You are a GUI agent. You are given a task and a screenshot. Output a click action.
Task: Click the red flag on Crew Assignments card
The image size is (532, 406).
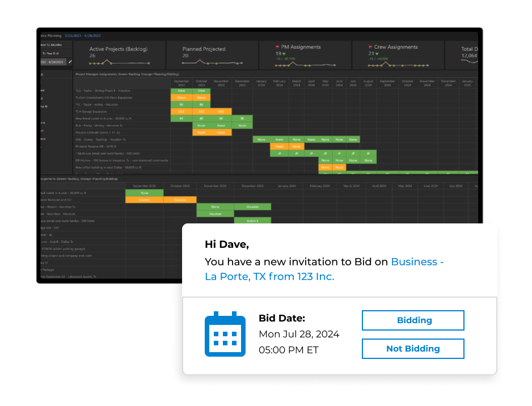370,47
